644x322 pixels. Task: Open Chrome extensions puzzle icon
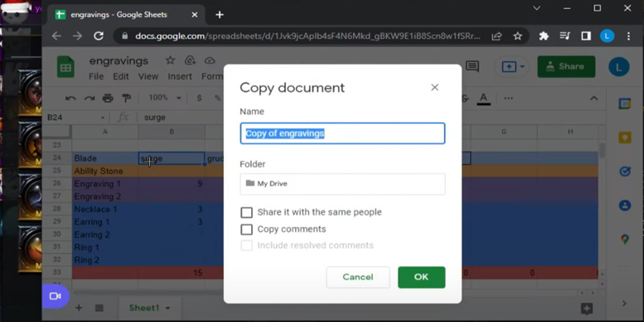[544, 36]
